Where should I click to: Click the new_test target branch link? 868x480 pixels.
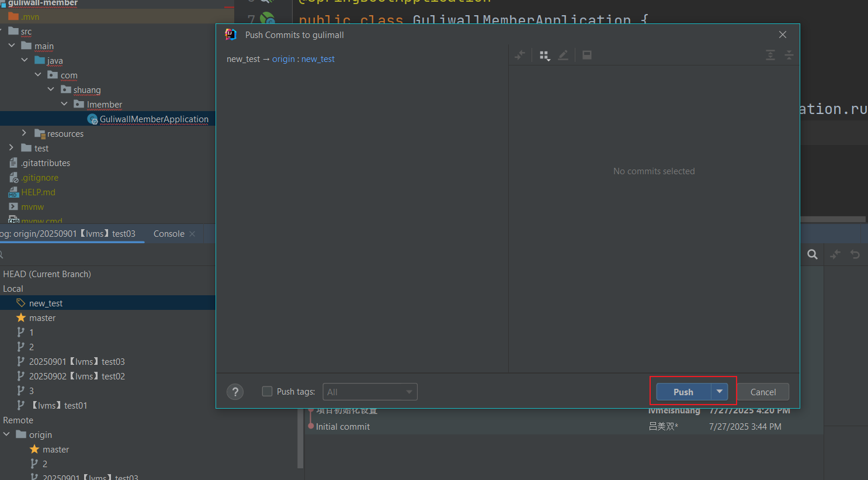pyautogui.click(x=318, y=59)
